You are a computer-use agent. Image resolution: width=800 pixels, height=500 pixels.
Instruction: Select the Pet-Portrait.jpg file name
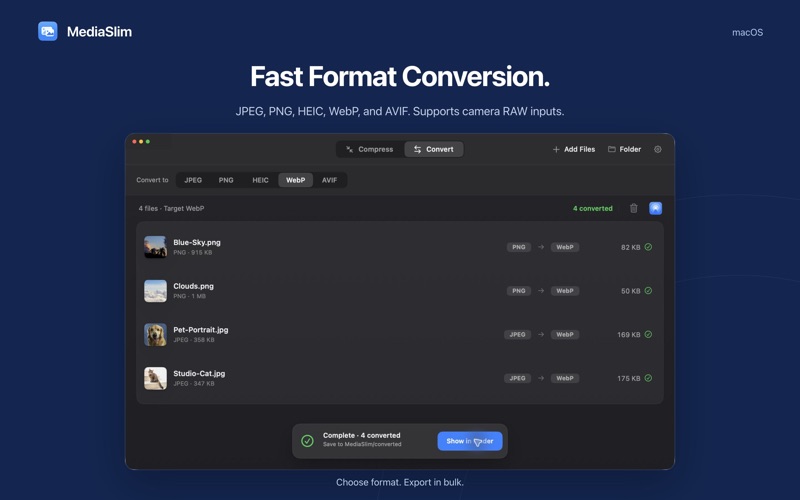click(201, 330)
